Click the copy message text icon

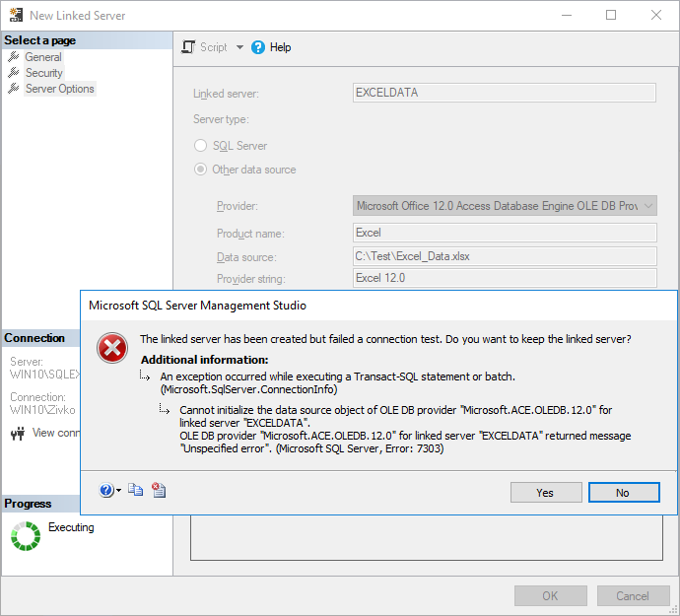(135, 490)
